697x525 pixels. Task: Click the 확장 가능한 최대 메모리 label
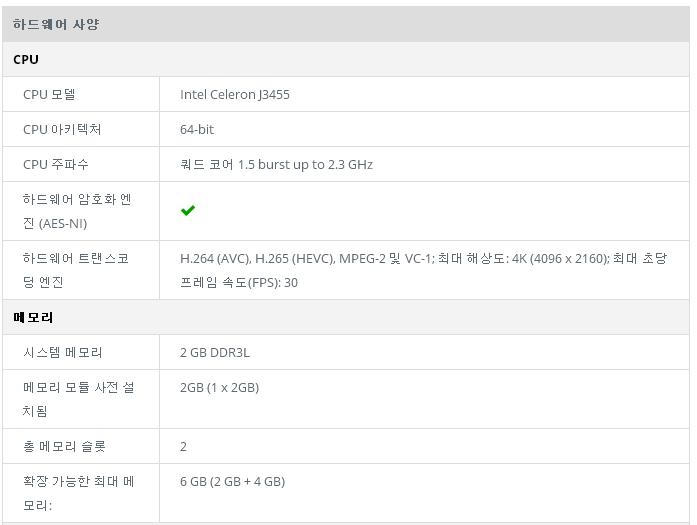click(79, 493)
